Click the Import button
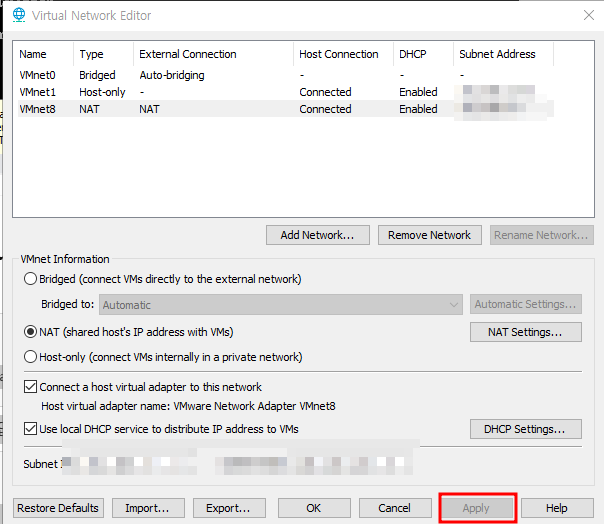Screen dimensions: 604x524 coord(148,508)
